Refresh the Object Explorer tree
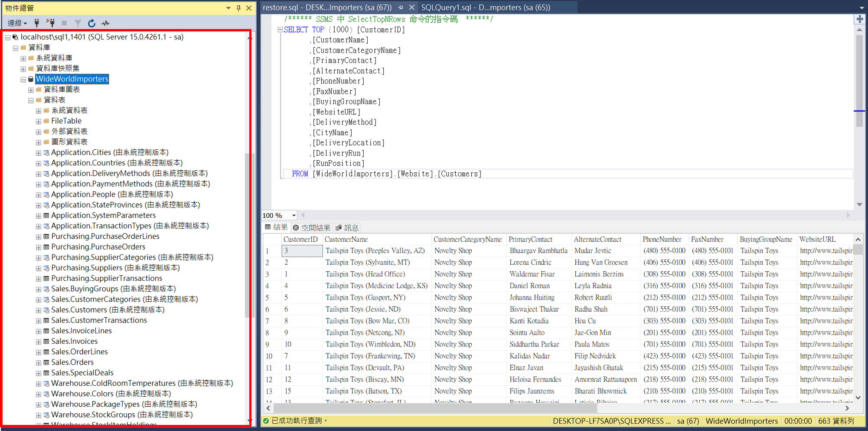 click(x=91, y=23)
